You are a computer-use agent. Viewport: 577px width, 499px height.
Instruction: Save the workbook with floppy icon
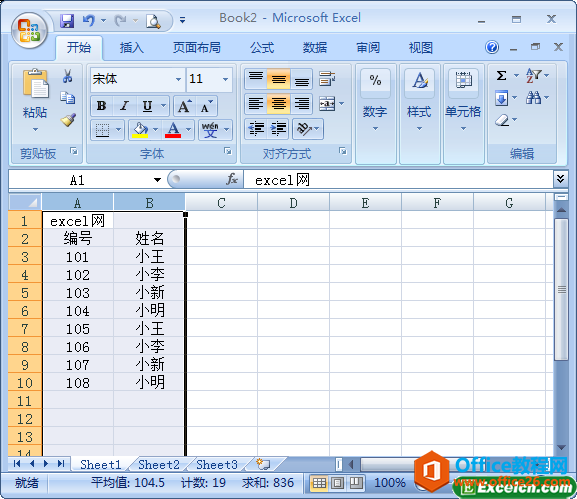67,21
